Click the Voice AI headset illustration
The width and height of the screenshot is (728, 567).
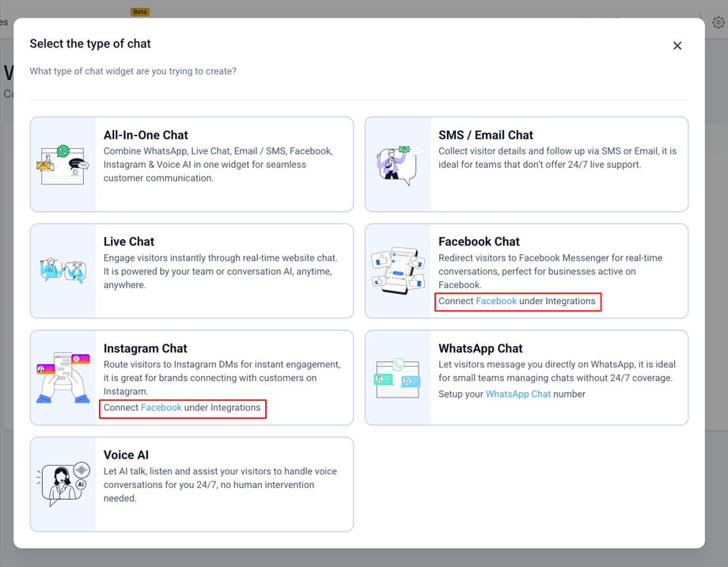63,484
